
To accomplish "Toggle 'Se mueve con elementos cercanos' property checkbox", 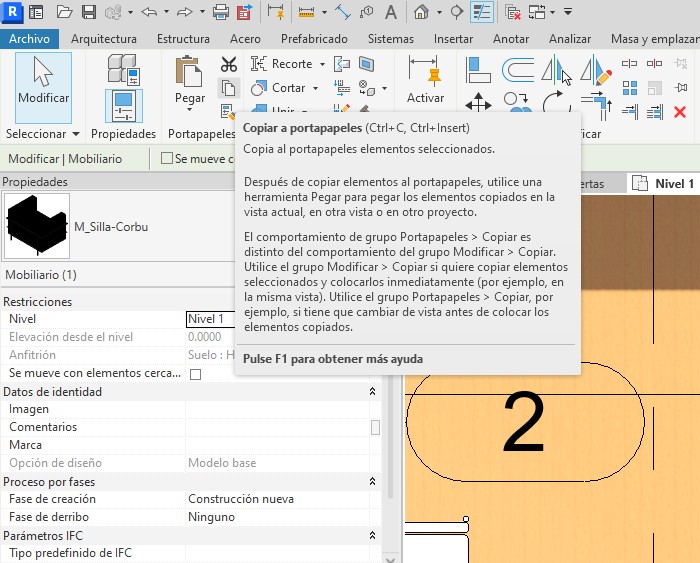I will coord(196,374).
